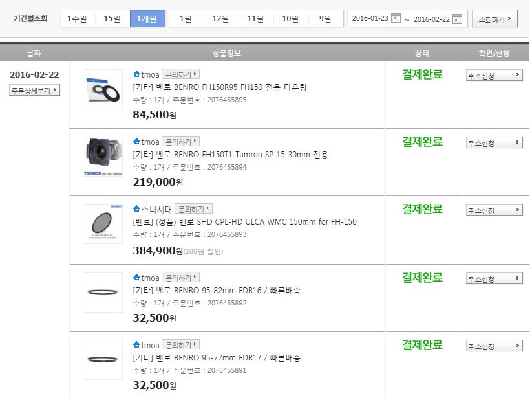
Task: Switch to the 9월 month tab
Action: [325, 18]
